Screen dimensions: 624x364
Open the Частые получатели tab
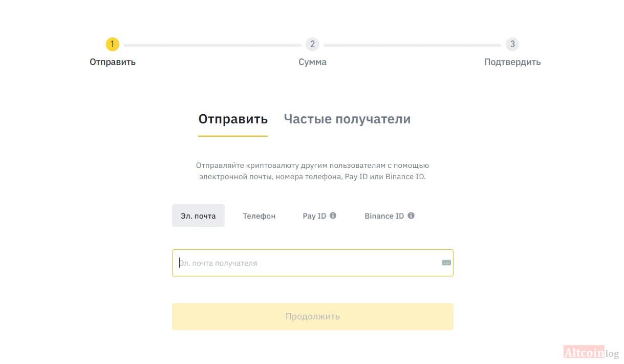[347, 119]
